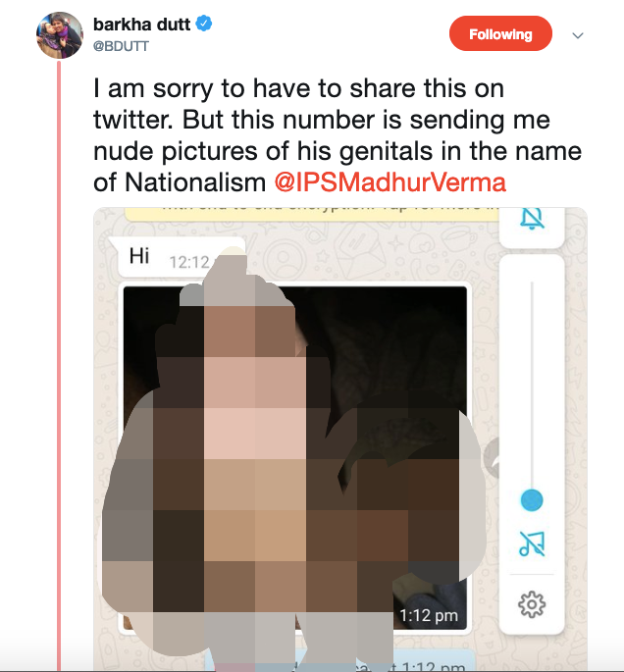The image size is (624, 672).
Task: Open the barkha dutt display name
Action: click(141, 25)
